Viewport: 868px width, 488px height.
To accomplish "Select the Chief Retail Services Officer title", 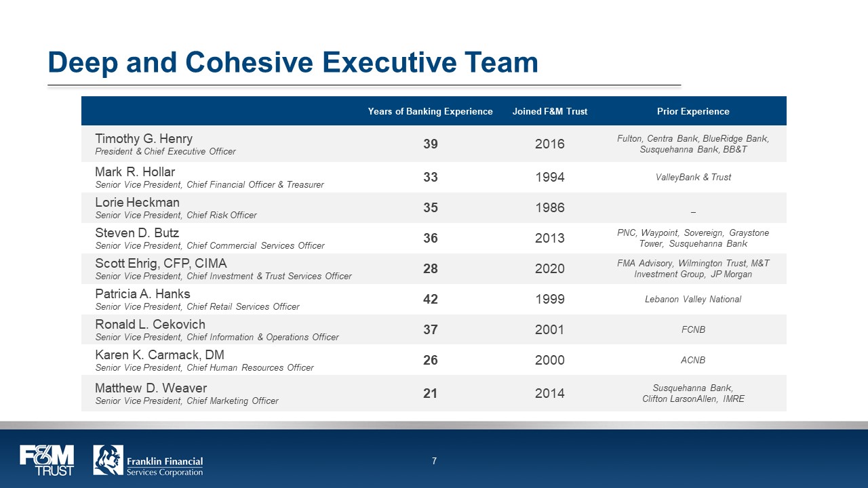I will (x=197, y=306).
